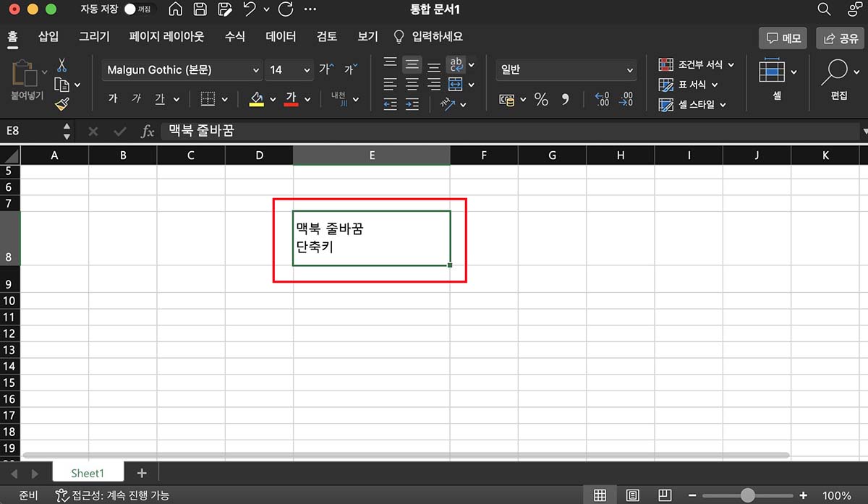Open the 편집 editing button
Screen dimensions: 868x504
pyautogui.click(x=839, y=80)
